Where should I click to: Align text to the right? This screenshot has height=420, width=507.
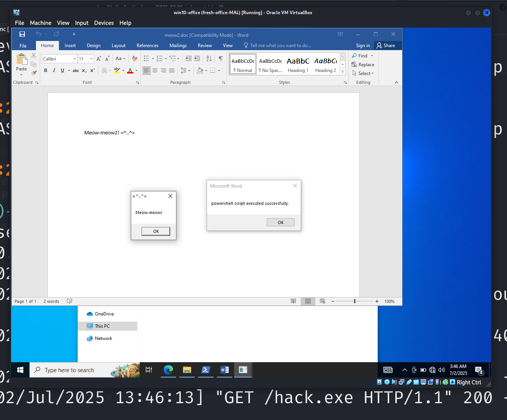click(x=163, y=70)
